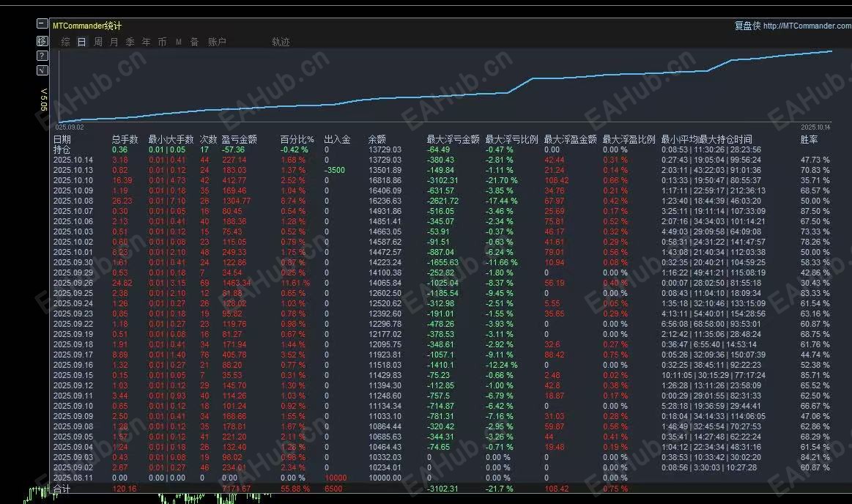The image size is (852, 504).
Task: Click the equity curve line chart
Action: pyautogui.click(x=445, y=87)
